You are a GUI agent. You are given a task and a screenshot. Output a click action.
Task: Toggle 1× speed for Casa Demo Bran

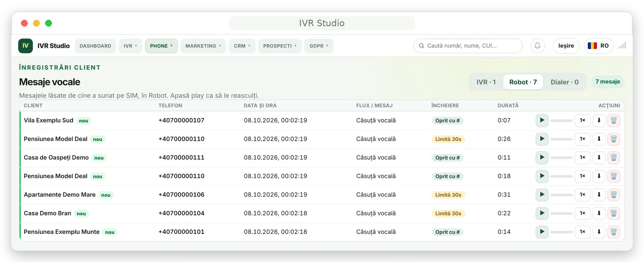click(x=582, y=213)
